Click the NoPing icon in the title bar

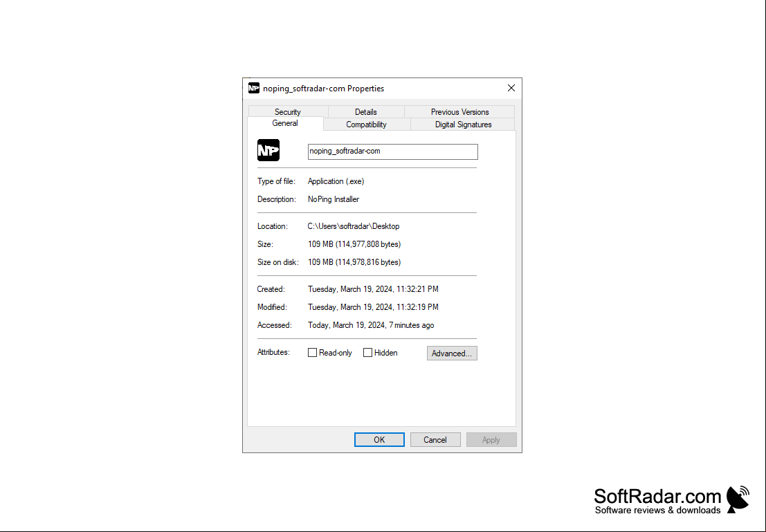click(253, 88)
